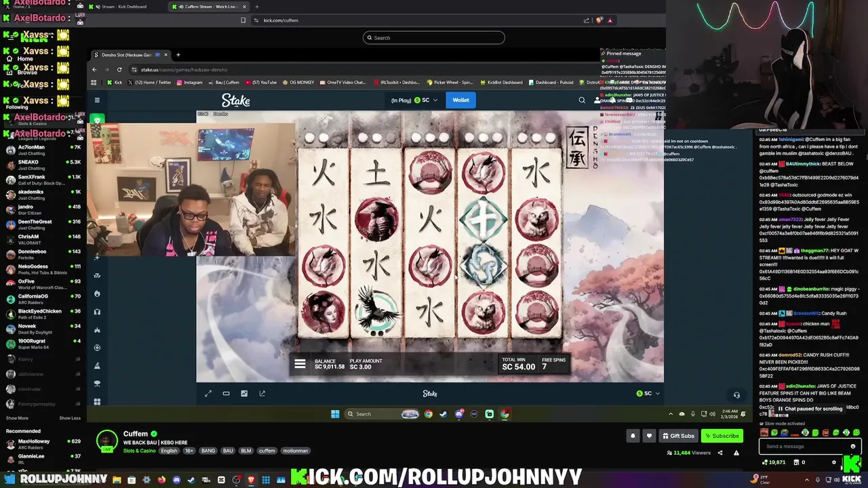Viewport: 868px width, 488px height.
Task: Select the motionman tag
Action: [x=296, y=451]
